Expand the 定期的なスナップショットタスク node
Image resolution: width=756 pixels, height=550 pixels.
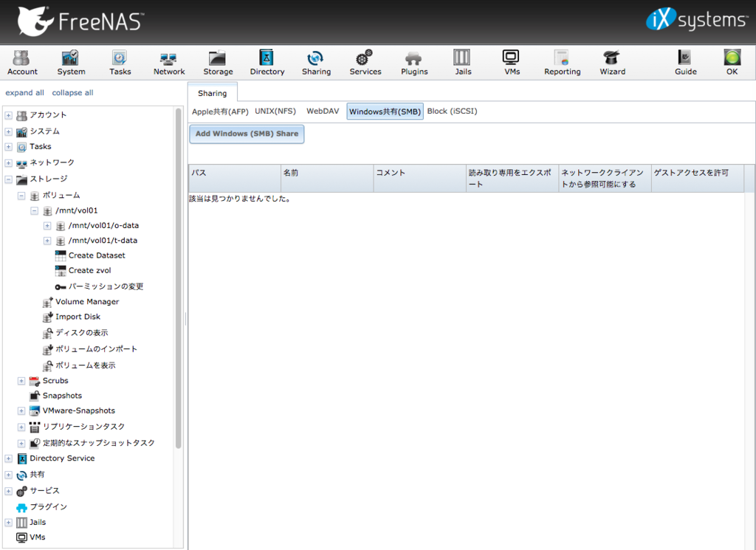point(21,443)
